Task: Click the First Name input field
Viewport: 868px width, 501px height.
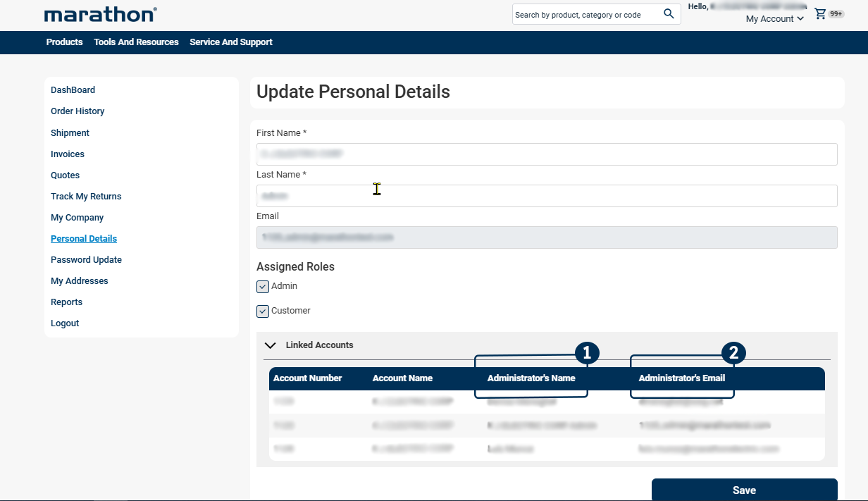Action: [547, 154]
